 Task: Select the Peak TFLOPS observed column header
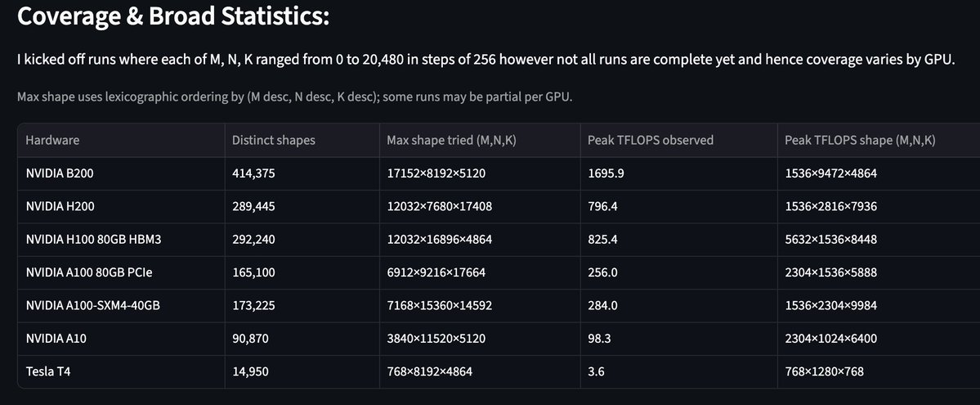click(651, 140)
